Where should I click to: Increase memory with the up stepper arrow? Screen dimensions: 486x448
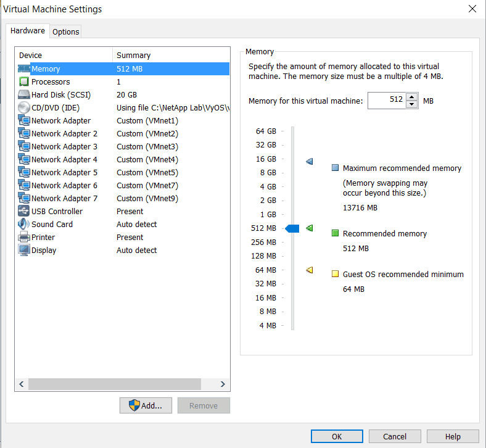(x=412, y=96)
